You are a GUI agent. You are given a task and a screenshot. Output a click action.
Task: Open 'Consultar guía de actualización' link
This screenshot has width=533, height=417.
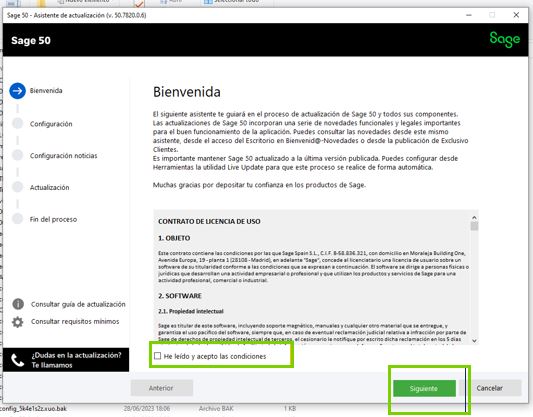point(78,304)
